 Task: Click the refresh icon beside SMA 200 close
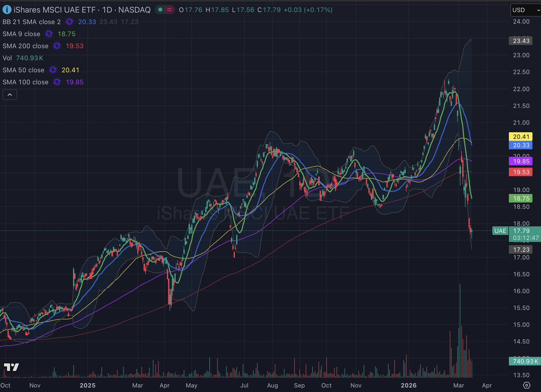pyautogui.click(x=57, y=46)
